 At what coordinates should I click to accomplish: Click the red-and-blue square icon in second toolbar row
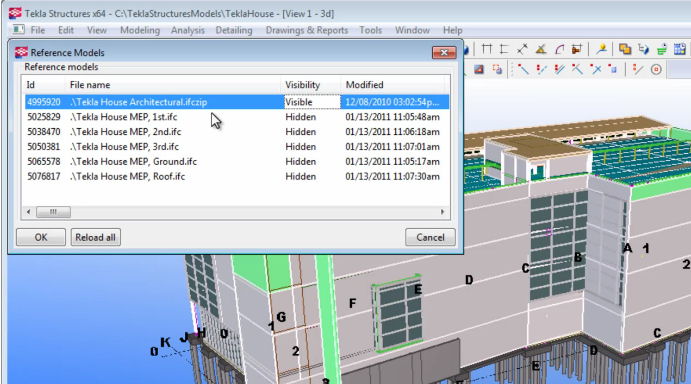[x=479, y=69]
